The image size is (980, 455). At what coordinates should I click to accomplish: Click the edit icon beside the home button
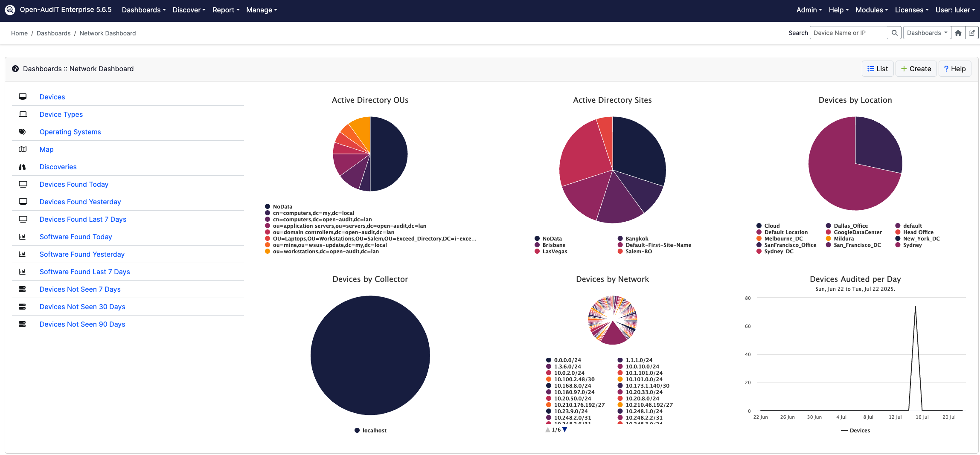click(x=972, y=32)
